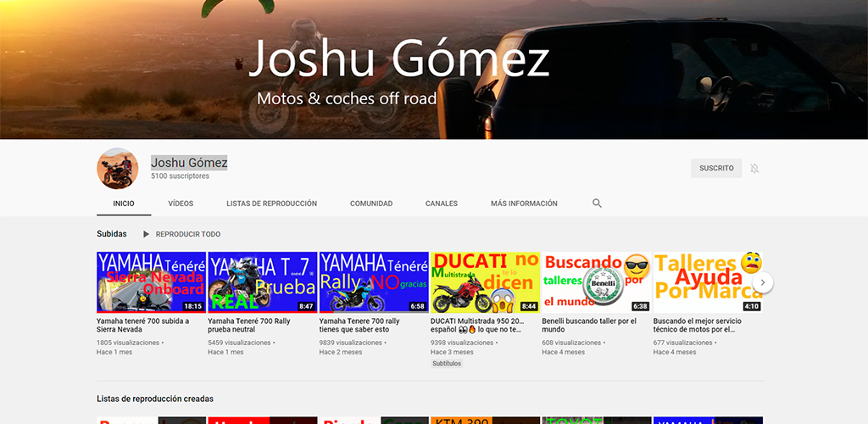Click the 6:38 duration badge
This screenshot has width=868, height=424.
tap(640, 306)
